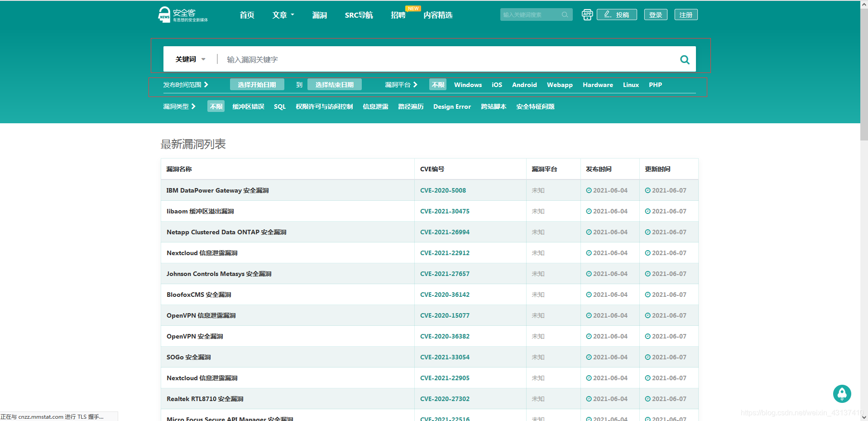Click the clock icon beside CVE-2021-30475 update date
868x421 pixels.
[647, 211]
